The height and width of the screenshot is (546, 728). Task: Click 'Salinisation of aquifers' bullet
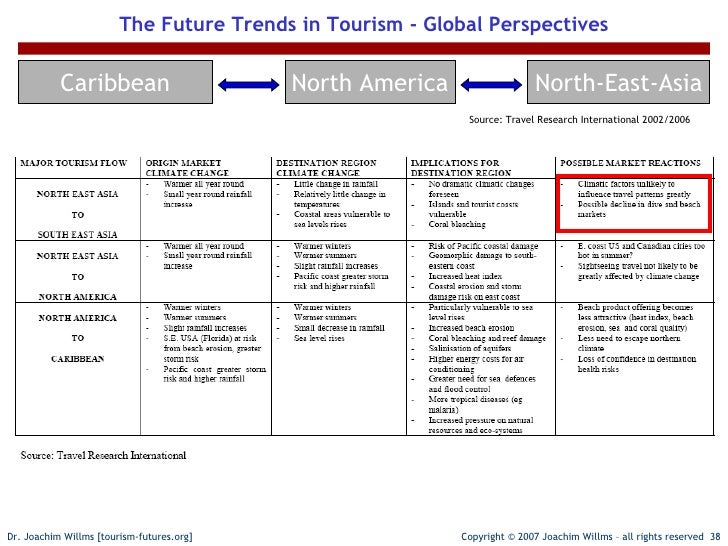click(469, 348)
